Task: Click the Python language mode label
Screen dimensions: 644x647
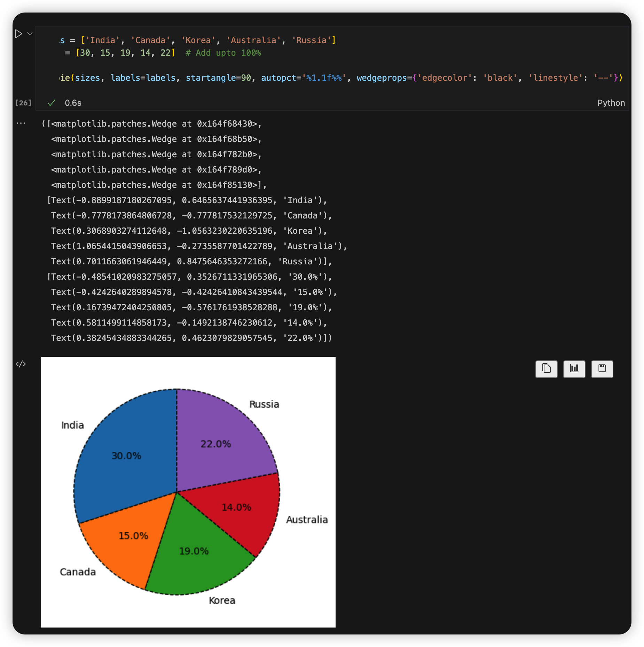Action: (611, 103)
